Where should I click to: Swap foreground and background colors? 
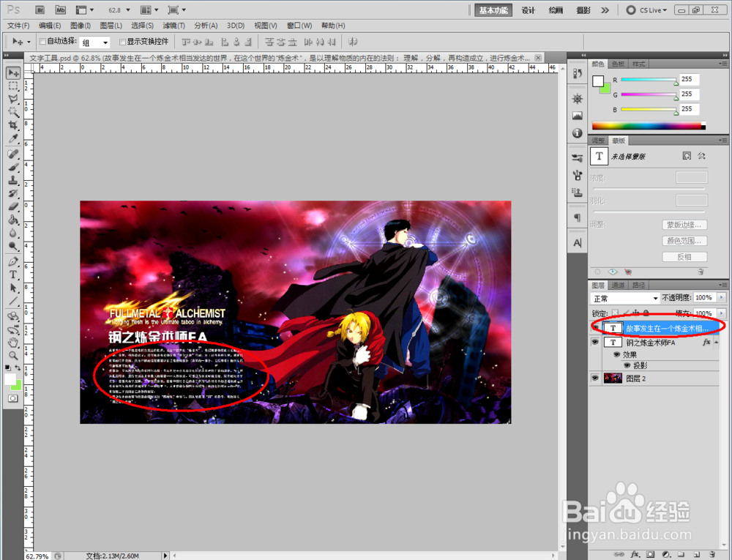pos(18,367)
